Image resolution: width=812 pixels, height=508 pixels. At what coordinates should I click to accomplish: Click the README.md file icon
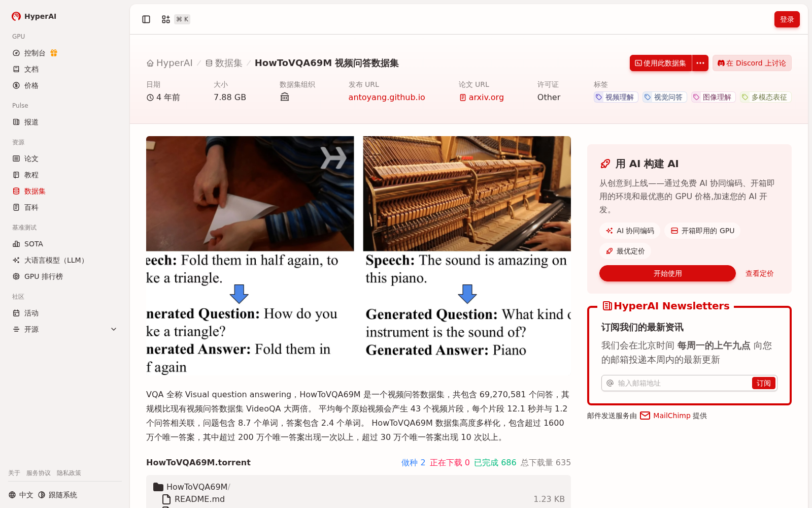point(166,499)
